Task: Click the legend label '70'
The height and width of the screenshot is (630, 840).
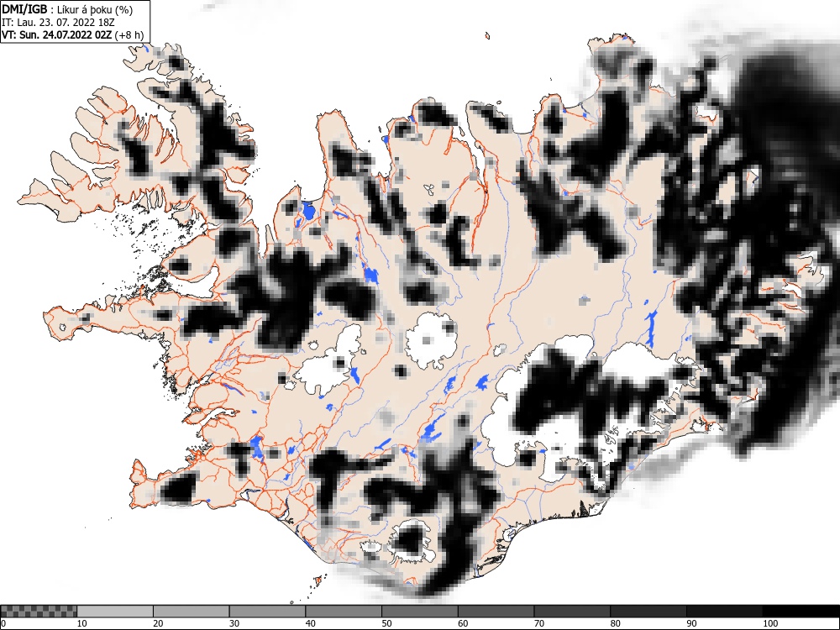Action: click(539, 623)
